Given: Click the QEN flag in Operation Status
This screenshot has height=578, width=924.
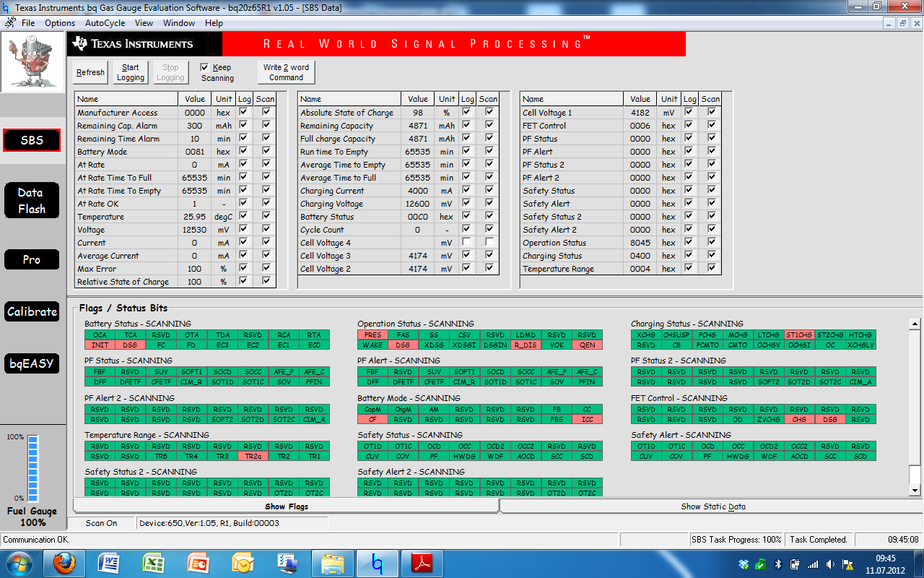Looking at the screenshot, I should click(x=587, y=345).
